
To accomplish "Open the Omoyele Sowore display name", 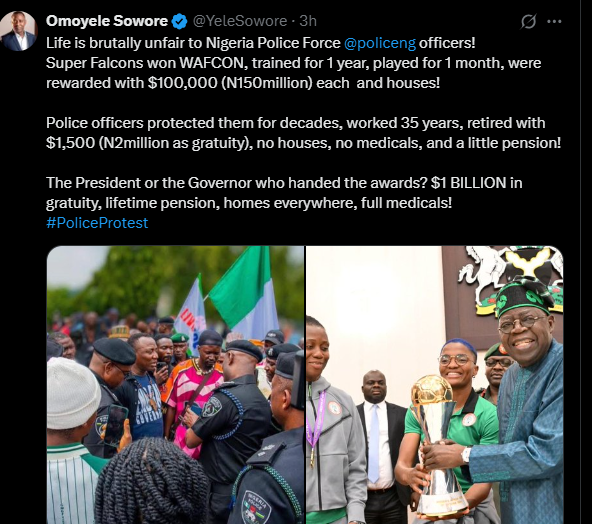I will pyautogui.click(x=107, y=21).
